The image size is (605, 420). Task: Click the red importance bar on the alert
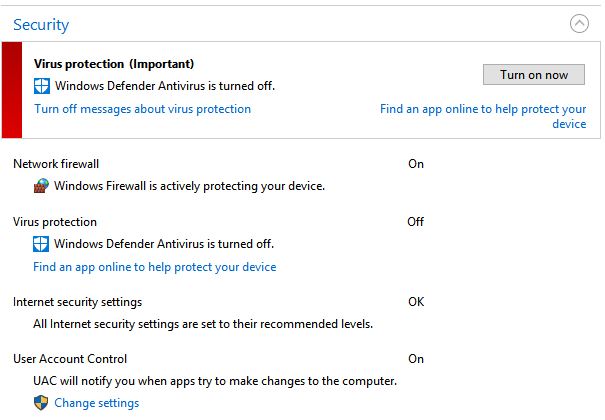point(12,90)
